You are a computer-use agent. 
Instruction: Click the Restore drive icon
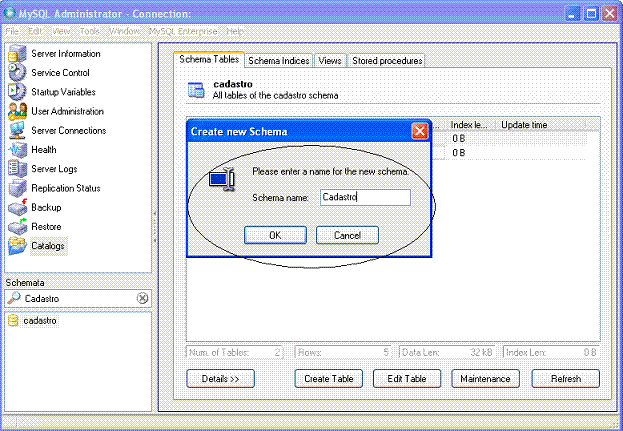pos(17,226)
